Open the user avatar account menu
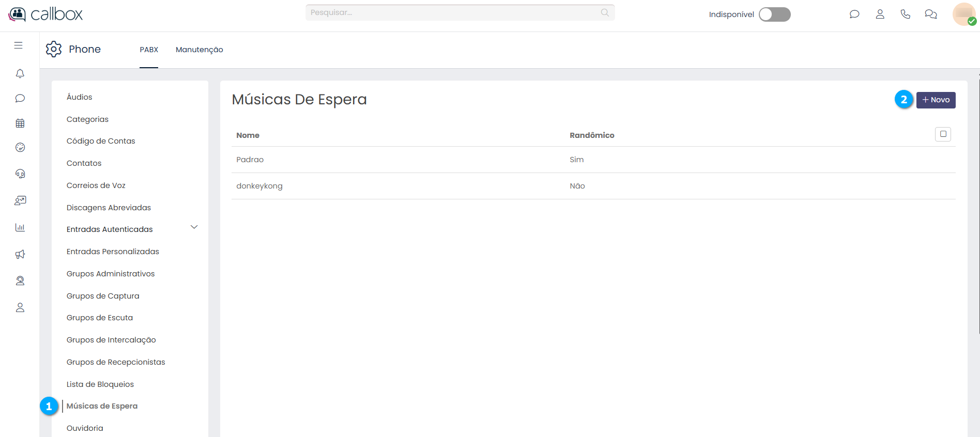980x437 pixels. click(x=964, y=14)
